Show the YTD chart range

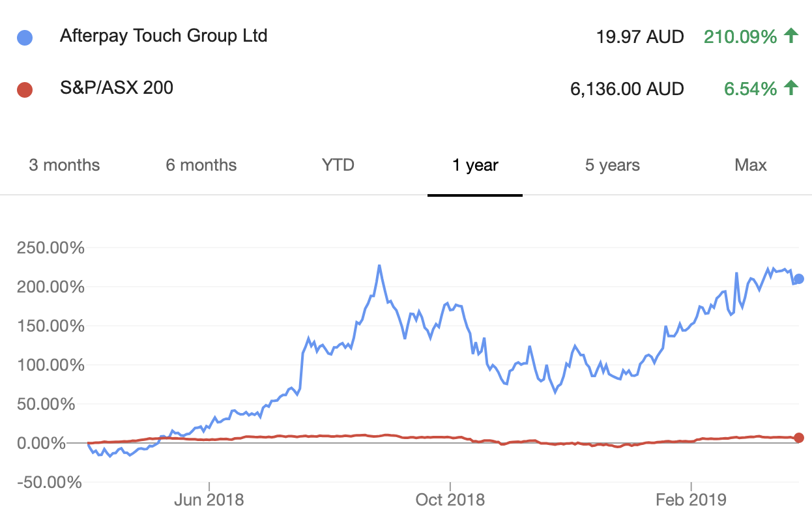tap(338, 165)
